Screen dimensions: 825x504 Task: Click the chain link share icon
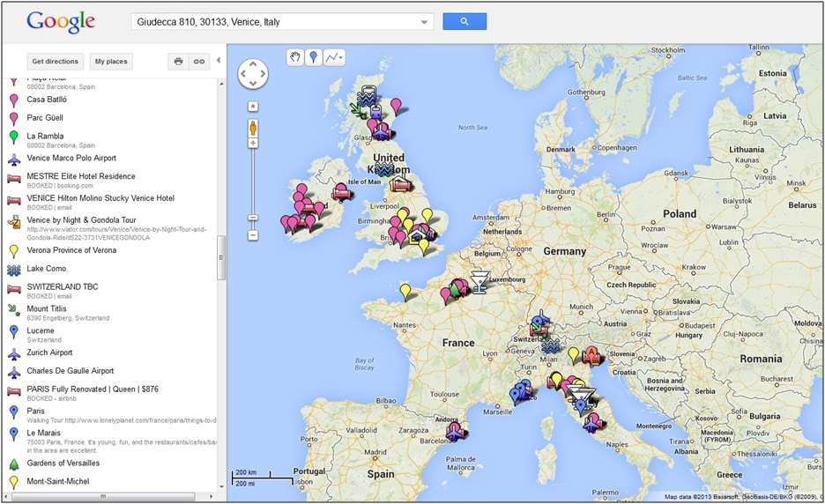click(199, 62)
